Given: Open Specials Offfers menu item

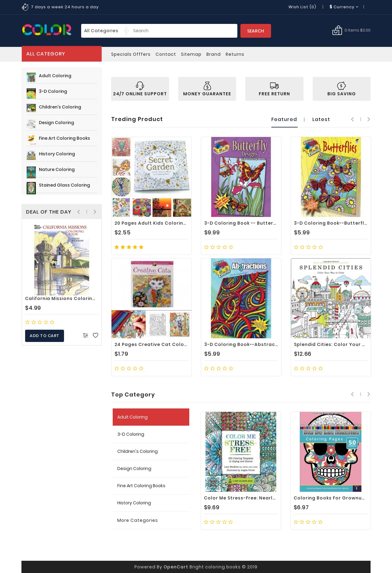Looking at the screenshot, I should (131, 54).
